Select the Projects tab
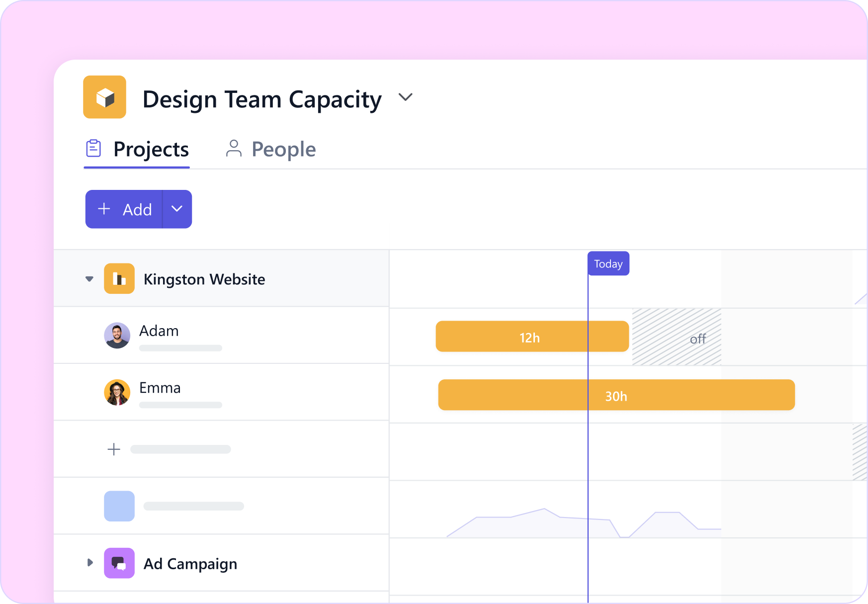 tap(151, 149)
